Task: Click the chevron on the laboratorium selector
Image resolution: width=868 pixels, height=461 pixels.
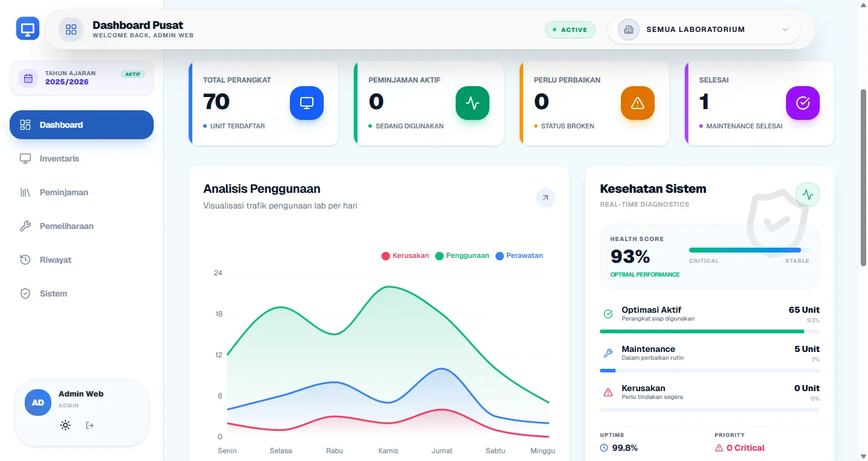Action: 785,30
